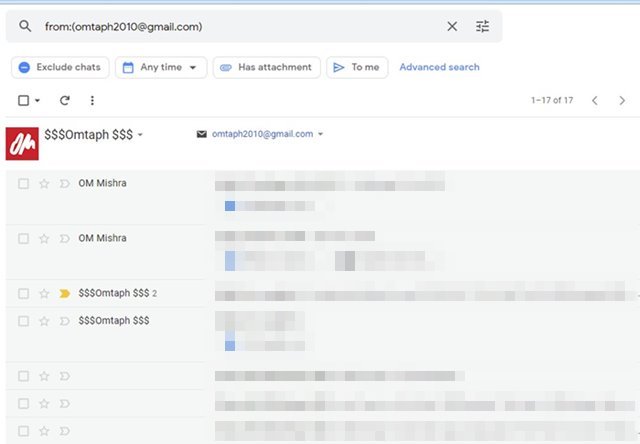Click the 1–17 of 17 counter
640x444 pixels.
(x=552, y=100)
